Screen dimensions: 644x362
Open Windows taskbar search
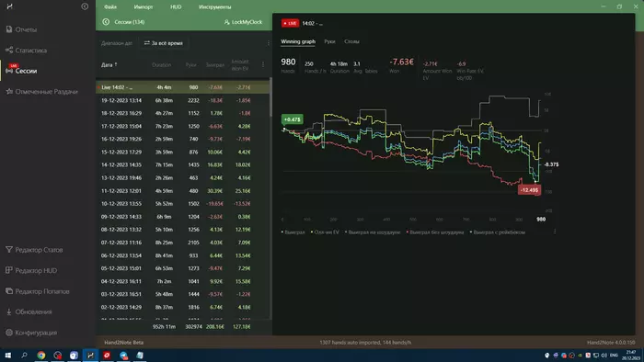24,356
